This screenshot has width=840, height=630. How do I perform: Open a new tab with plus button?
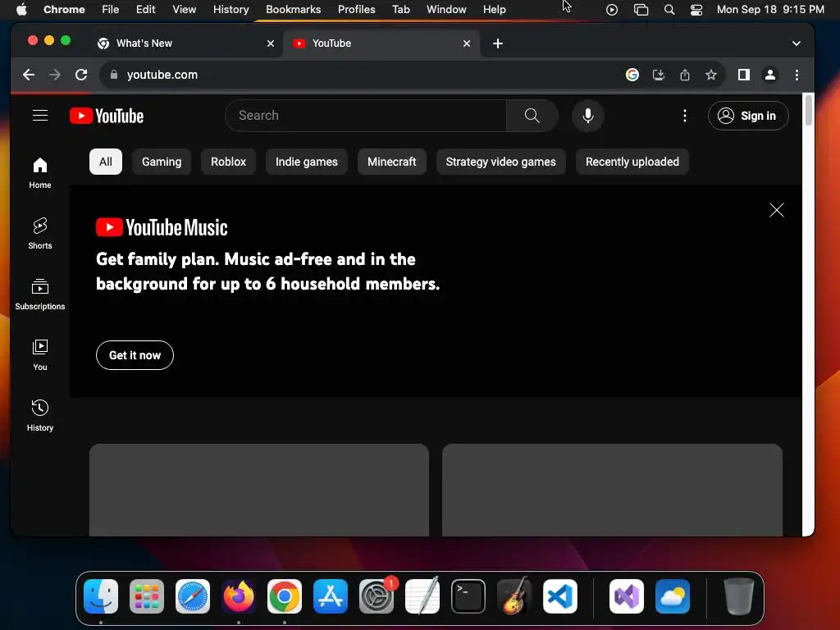tap(498, 43)
